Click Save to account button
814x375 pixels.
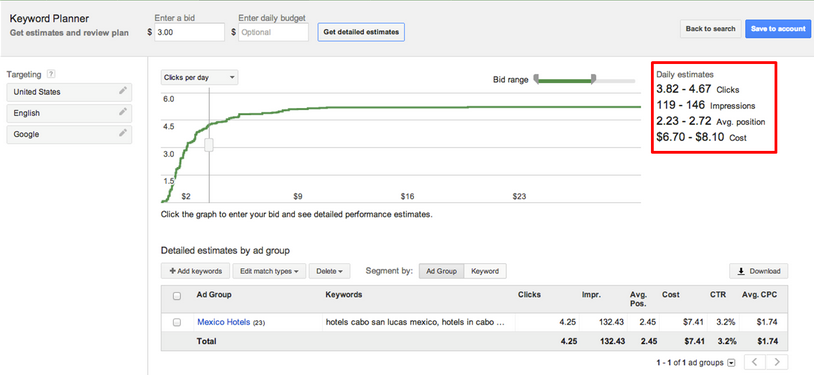778,29
